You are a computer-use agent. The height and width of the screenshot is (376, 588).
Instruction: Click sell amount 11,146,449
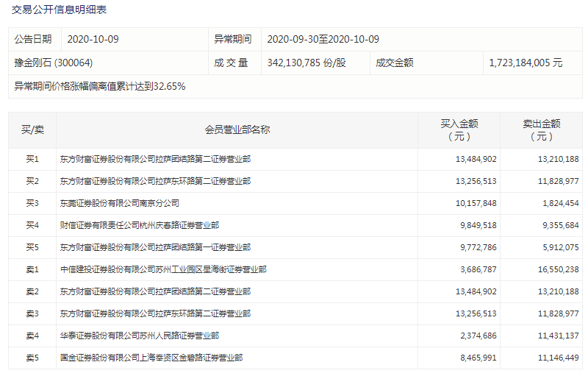click(x=559, y=358)
